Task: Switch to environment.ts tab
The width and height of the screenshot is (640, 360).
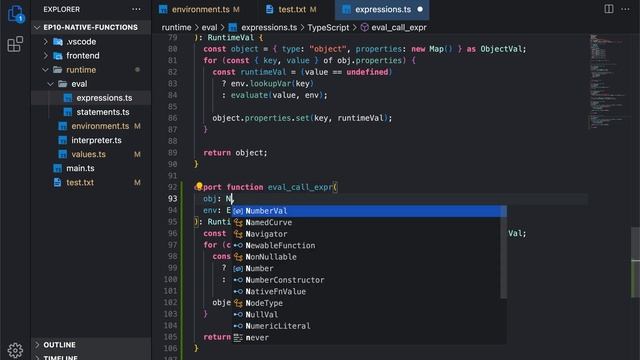Action: 199,9
